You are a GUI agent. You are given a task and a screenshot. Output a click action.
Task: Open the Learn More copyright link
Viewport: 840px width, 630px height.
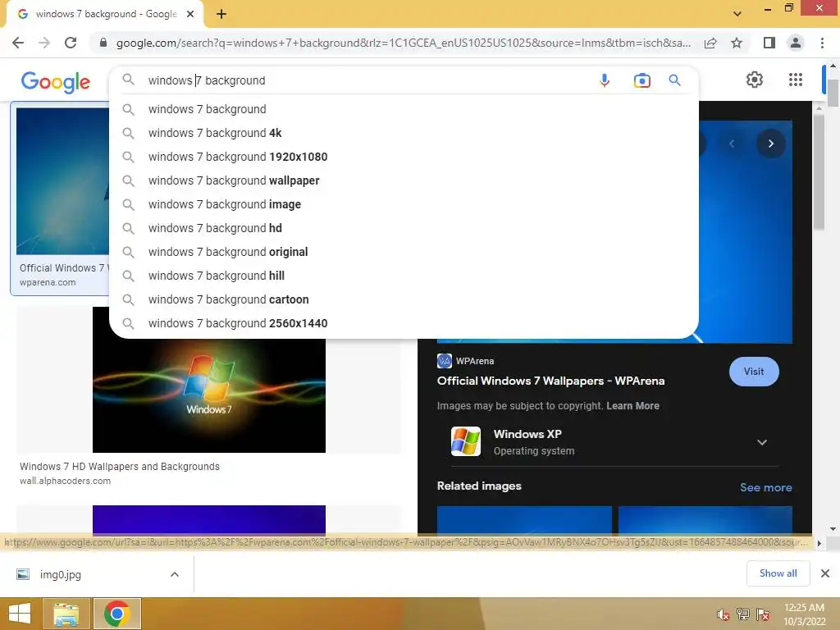point(632,406)
